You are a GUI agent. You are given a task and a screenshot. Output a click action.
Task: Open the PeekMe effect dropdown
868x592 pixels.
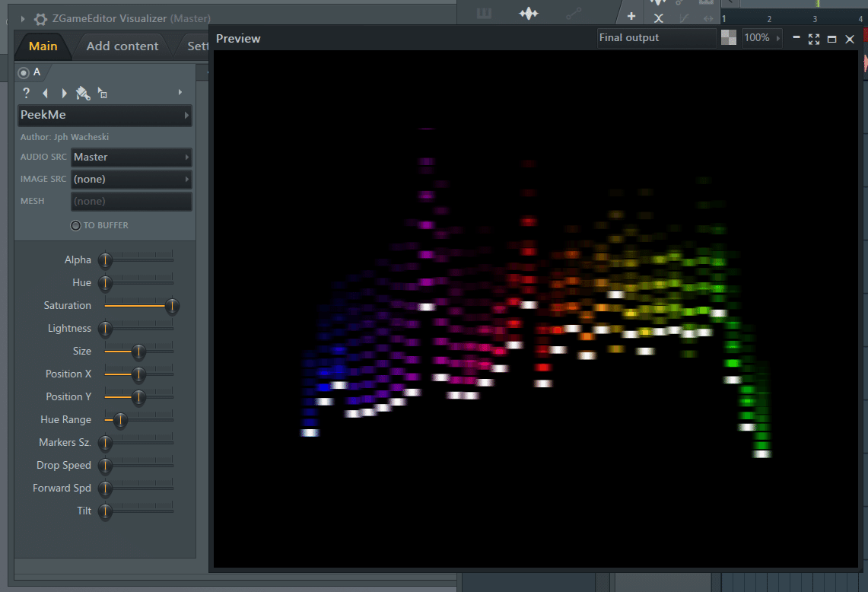(x=105, y=115)
